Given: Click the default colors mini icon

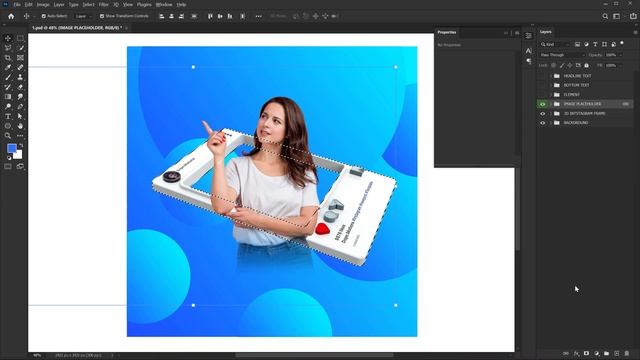Looking at the screenshot, I should (x=9, y=158).
